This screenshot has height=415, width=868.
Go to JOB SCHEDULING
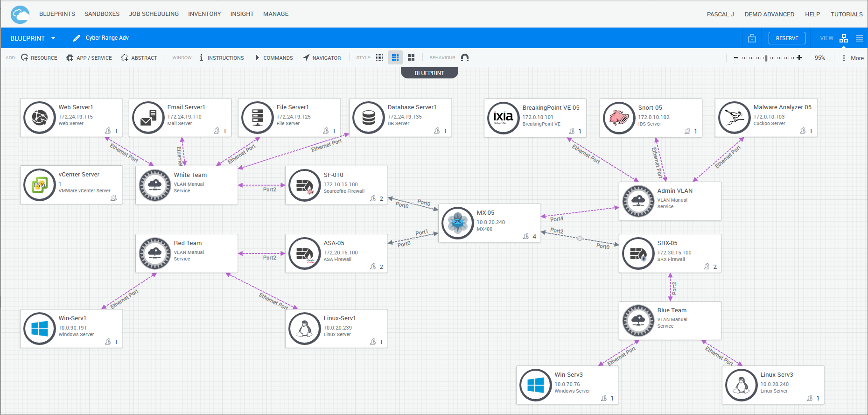coord(154,14)
